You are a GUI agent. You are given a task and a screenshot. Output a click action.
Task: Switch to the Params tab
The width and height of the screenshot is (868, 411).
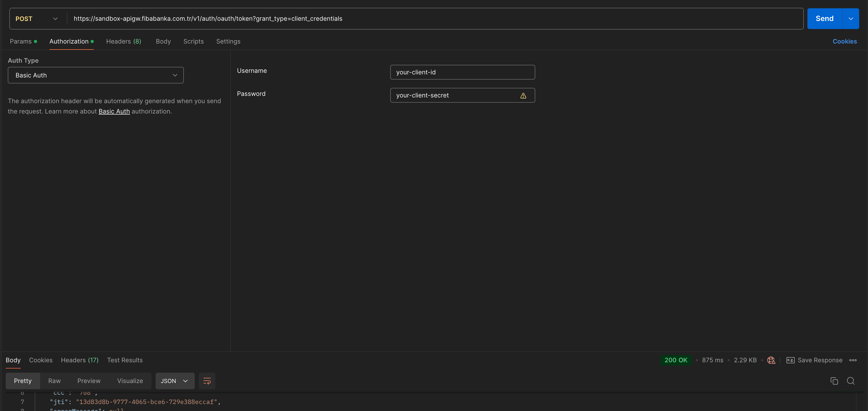[23, 41]
